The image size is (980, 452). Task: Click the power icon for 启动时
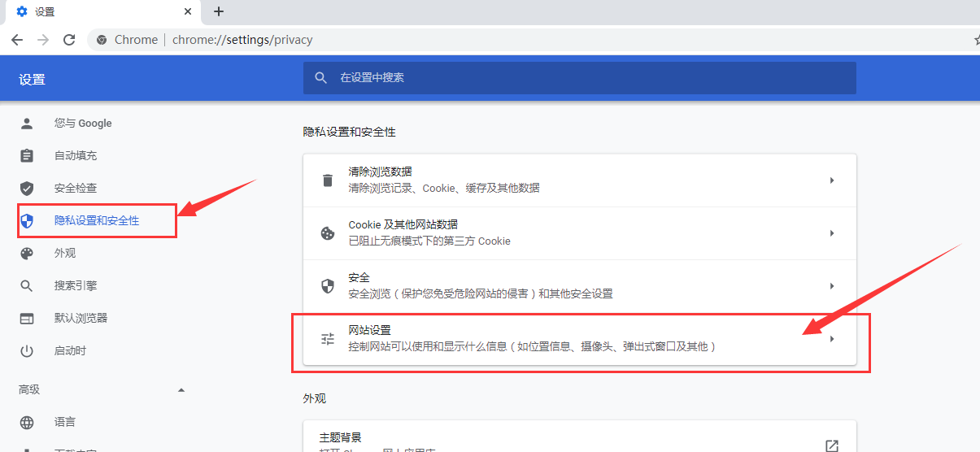(x=27, y=351)
